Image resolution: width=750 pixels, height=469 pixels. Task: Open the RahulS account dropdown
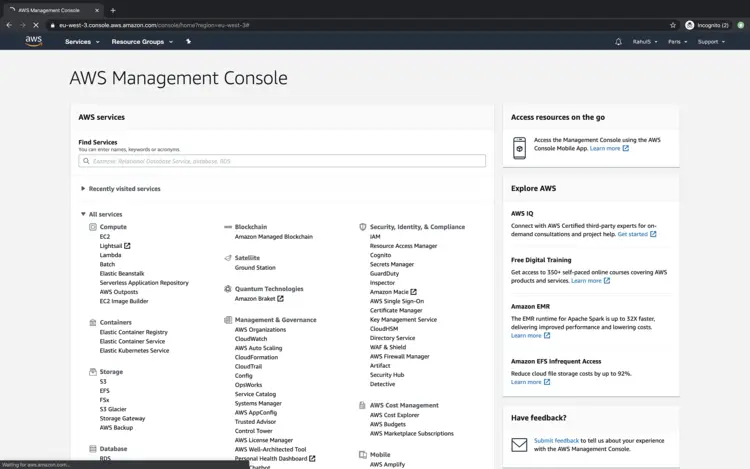(x=645, y=42)
